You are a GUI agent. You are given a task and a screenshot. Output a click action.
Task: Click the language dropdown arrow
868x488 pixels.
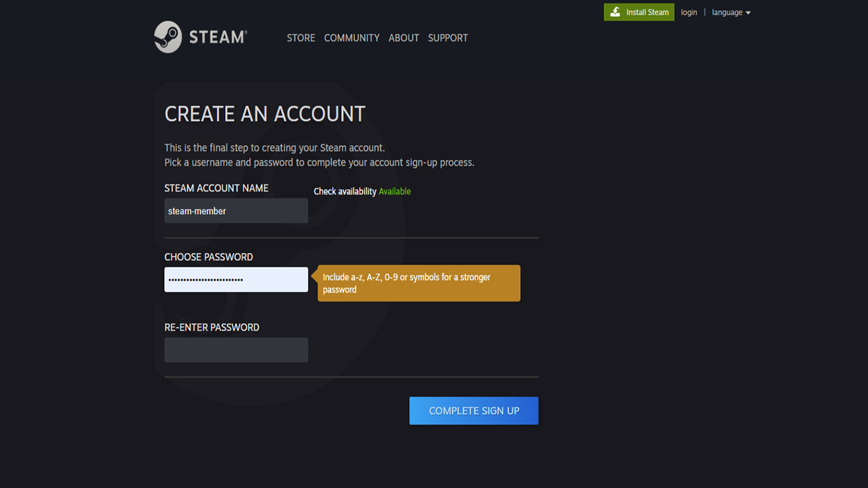pos(748,13)
